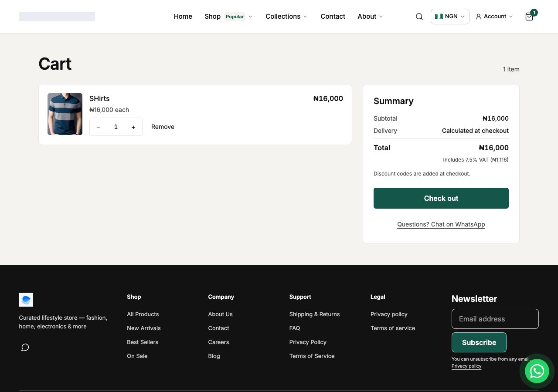Open Careers footer link
The height and width of the screenshot is (392, 558).
(218, 342)
